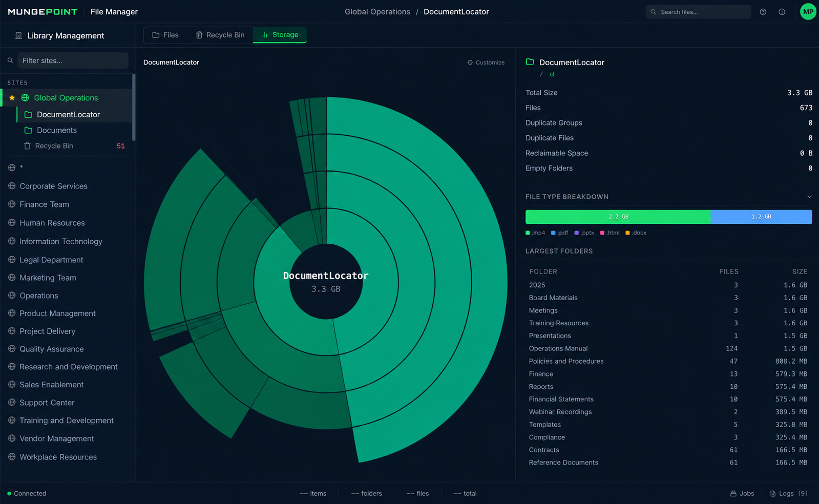Click the globe icon next to Finance Team

pyautogui.click(x=12, y=204)
